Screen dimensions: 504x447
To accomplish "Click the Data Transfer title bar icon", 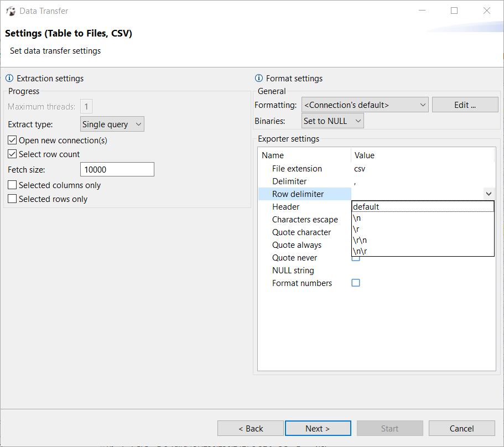I will (x=11, y=11).
